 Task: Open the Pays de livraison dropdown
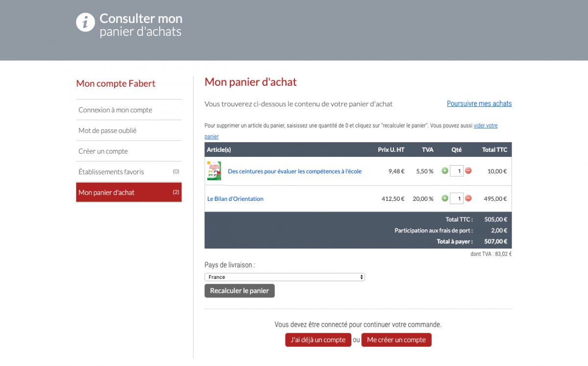(x=285, y=277)
